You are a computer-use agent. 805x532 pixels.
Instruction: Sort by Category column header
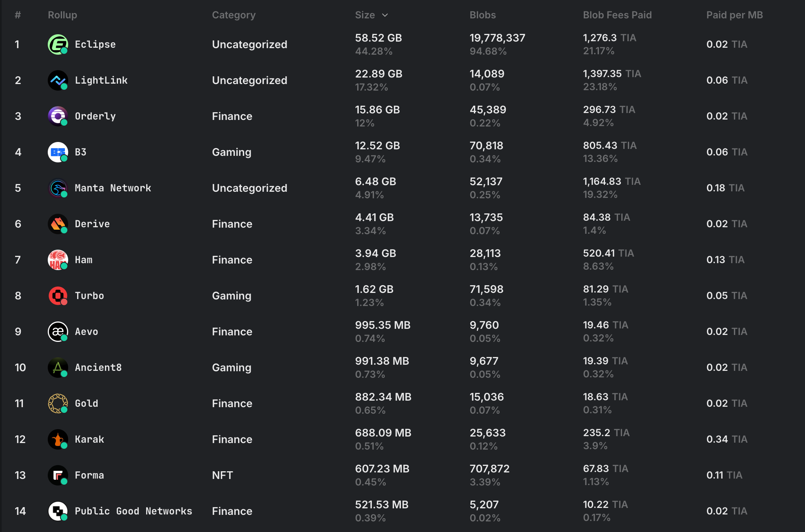(x=233, y=15)
